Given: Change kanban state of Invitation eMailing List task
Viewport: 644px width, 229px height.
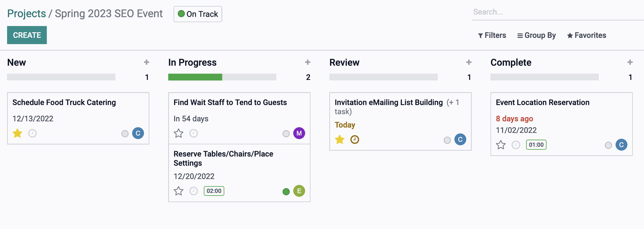Looking at the screenshot, I should [x=447, y=140].
